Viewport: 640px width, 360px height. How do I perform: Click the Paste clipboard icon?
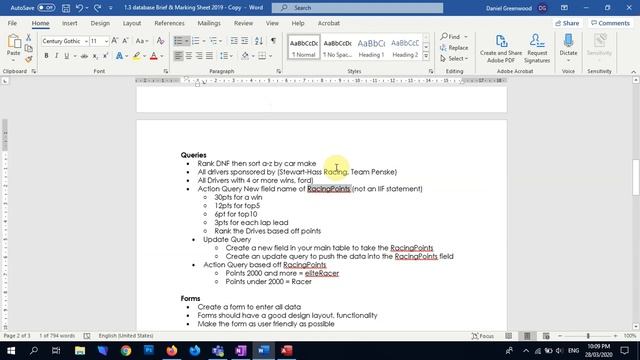pyautogui.click(x=14, y=41)
